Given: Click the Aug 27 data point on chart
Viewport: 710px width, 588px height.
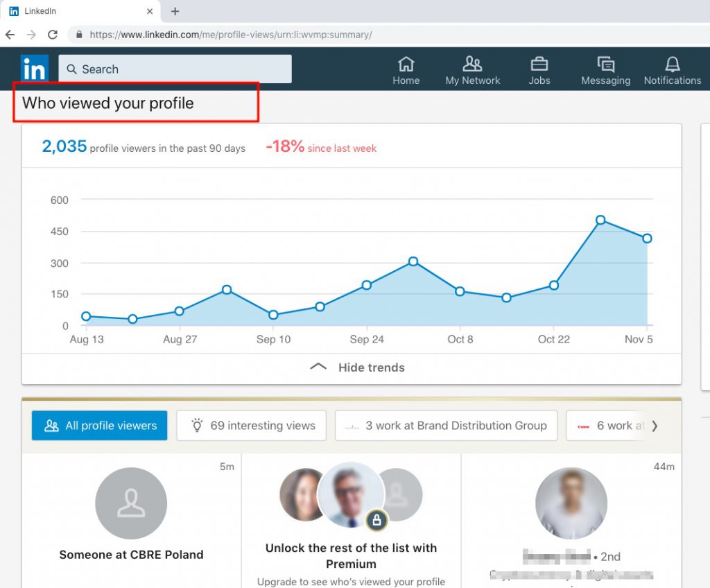Looking at the screenshot, I should [x=180, y=311].
